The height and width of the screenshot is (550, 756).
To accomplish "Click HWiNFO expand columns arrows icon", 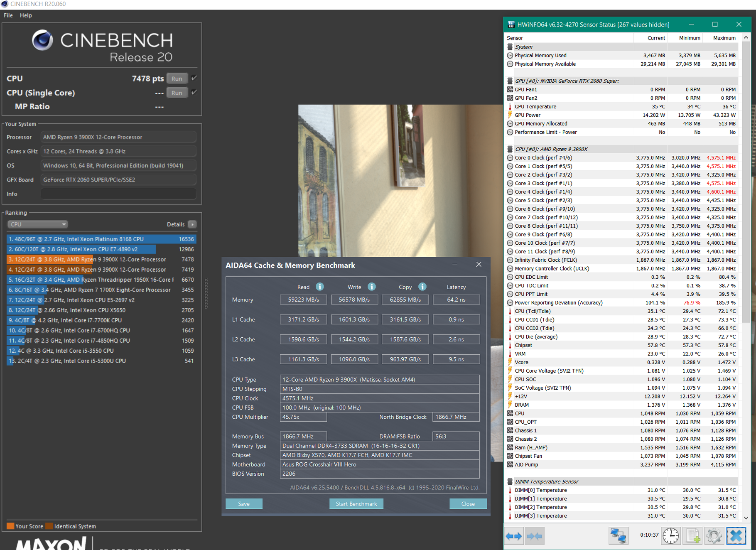I will [x=514, y=536].
